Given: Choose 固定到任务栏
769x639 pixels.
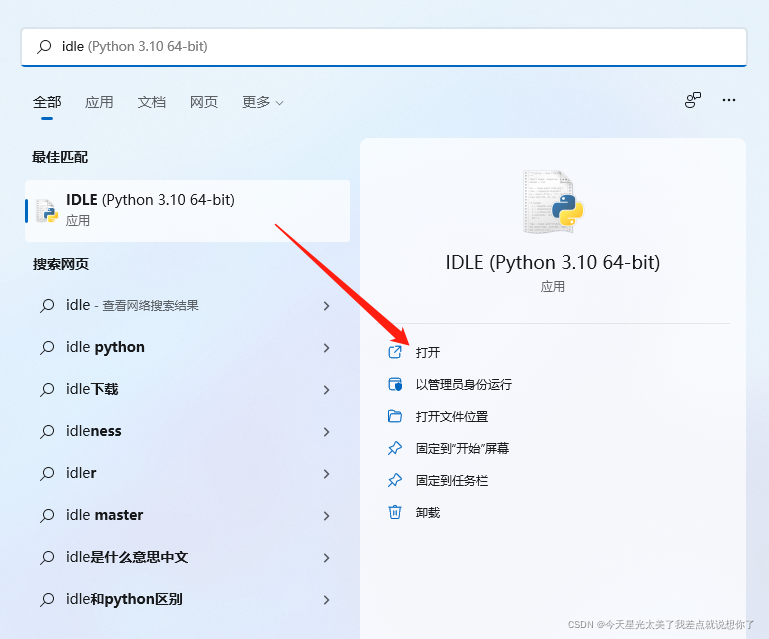Looking at the screenshot, I should tap(452, 481).
